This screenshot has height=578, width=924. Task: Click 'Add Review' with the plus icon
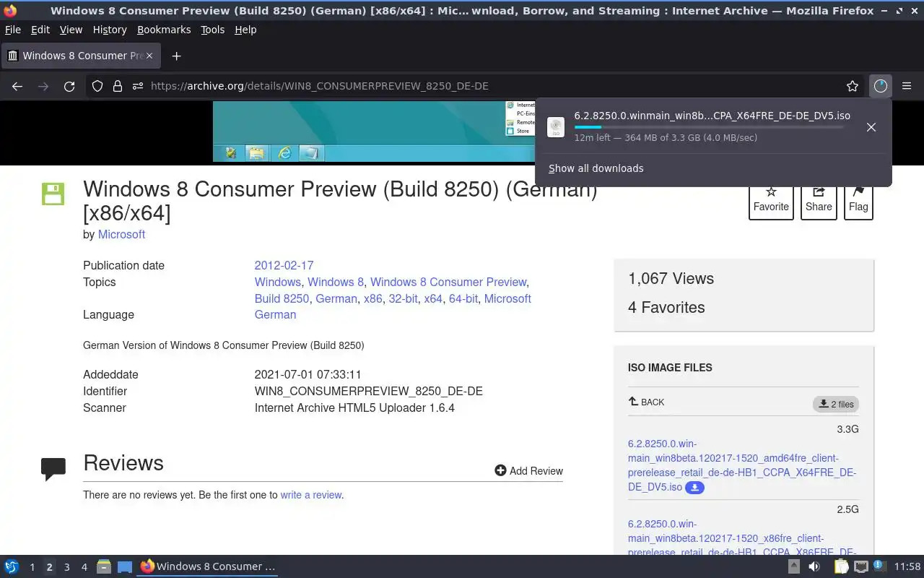(x=528, y=471)
